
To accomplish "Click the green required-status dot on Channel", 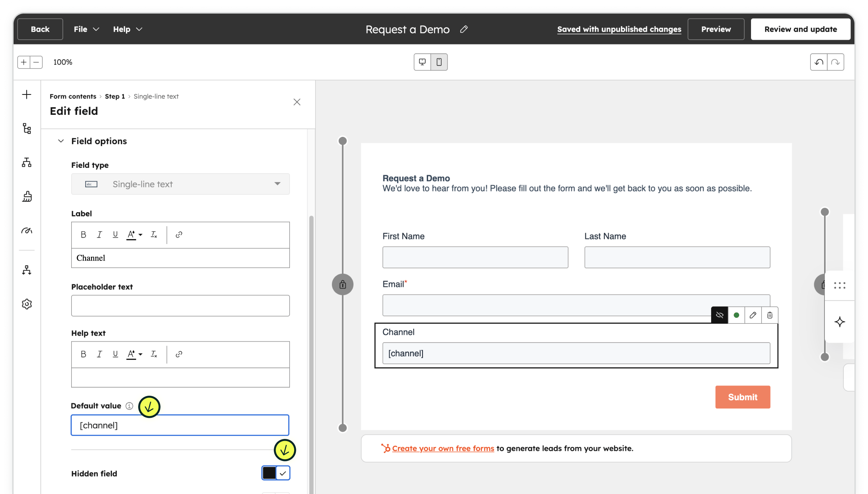I will (736, 315).
